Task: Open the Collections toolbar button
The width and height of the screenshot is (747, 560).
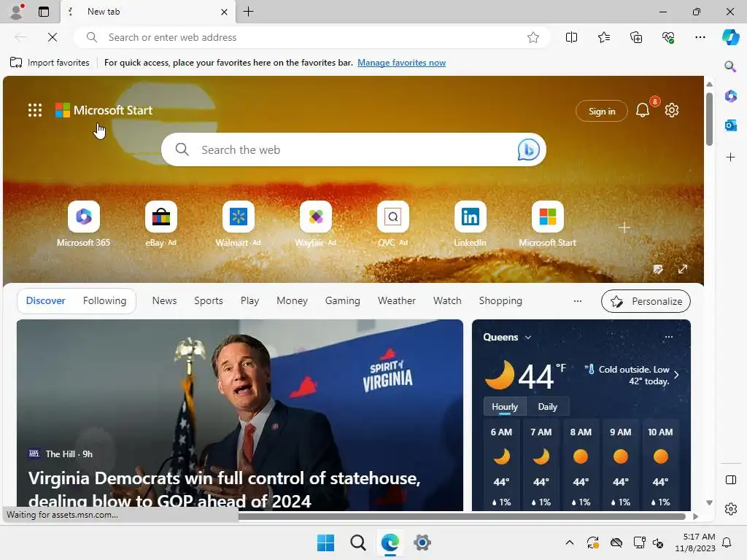Action: point(636,37)
